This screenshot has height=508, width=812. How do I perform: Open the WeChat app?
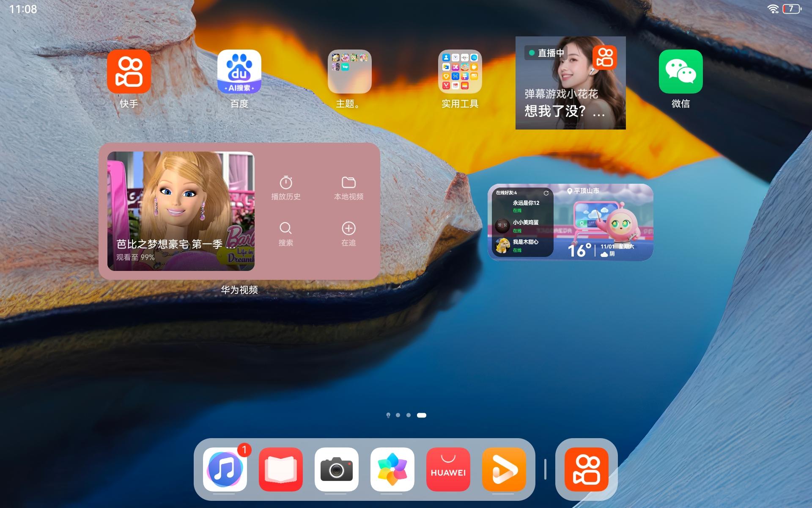(680, 72)
